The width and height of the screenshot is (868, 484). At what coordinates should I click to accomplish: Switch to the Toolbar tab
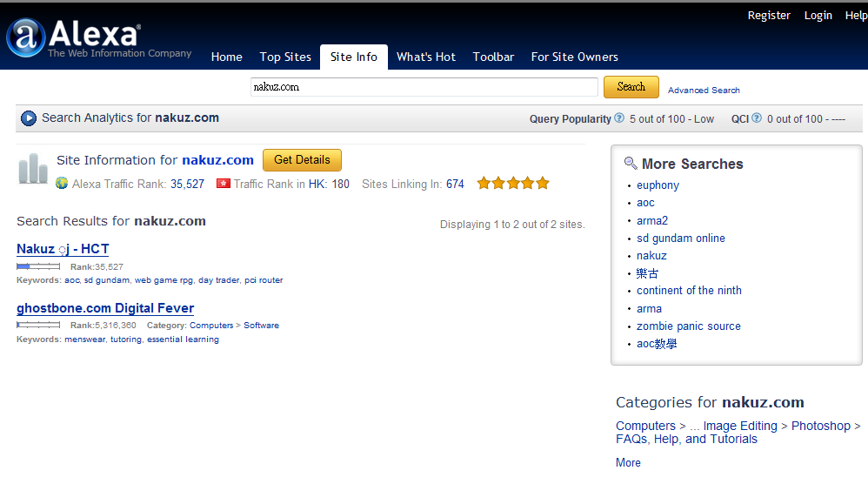point(493,57)
